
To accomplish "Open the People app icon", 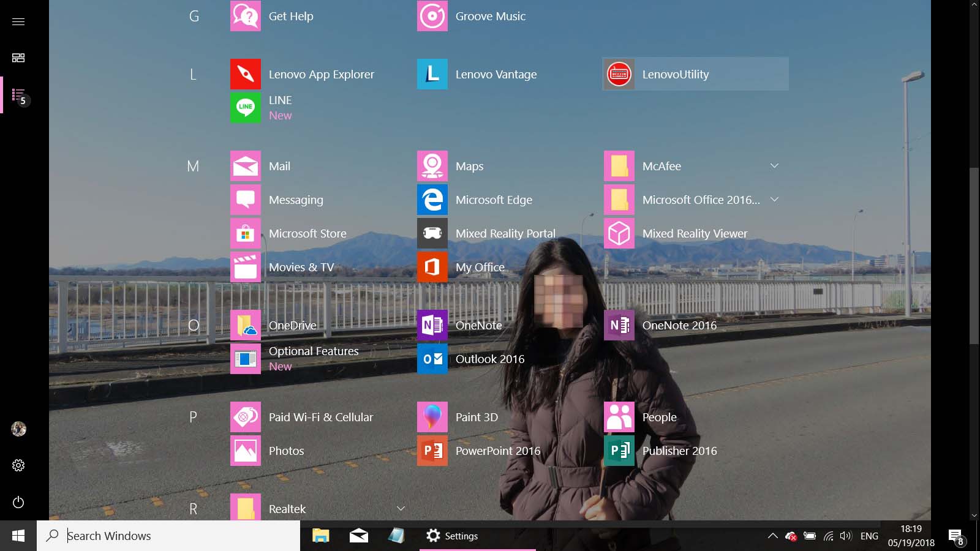I will (619, 417).
